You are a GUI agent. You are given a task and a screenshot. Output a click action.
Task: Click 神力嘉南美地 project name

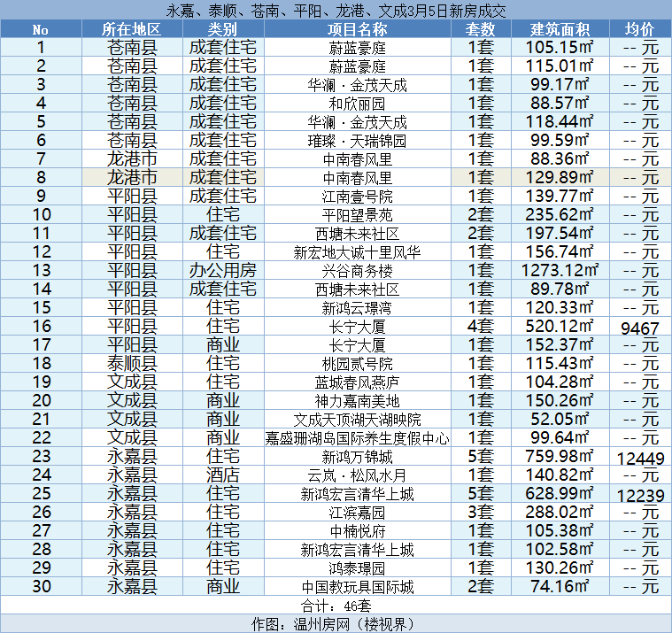coord(358,401)
